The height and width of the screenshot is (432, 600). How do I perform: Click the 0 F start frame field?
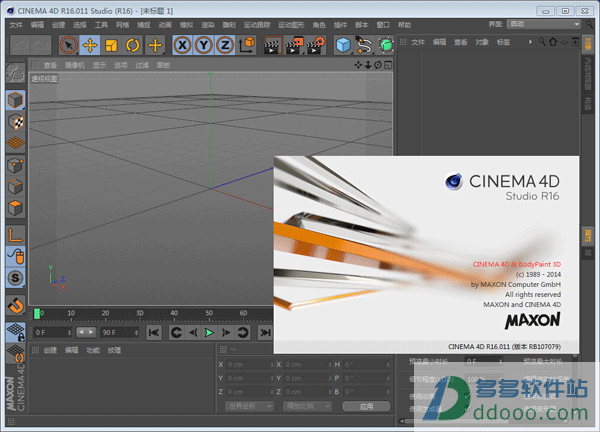click(x=52, y=333)
